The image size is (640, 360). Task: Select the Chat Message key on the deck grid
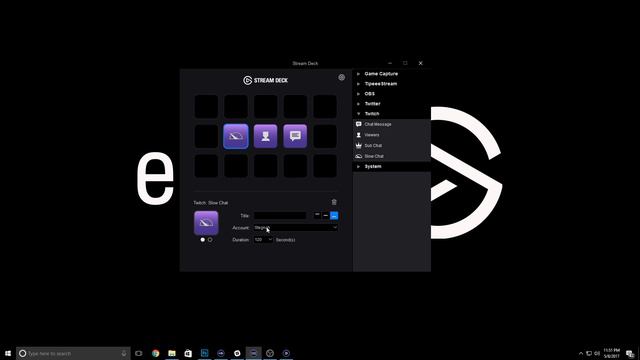[295, 136]
